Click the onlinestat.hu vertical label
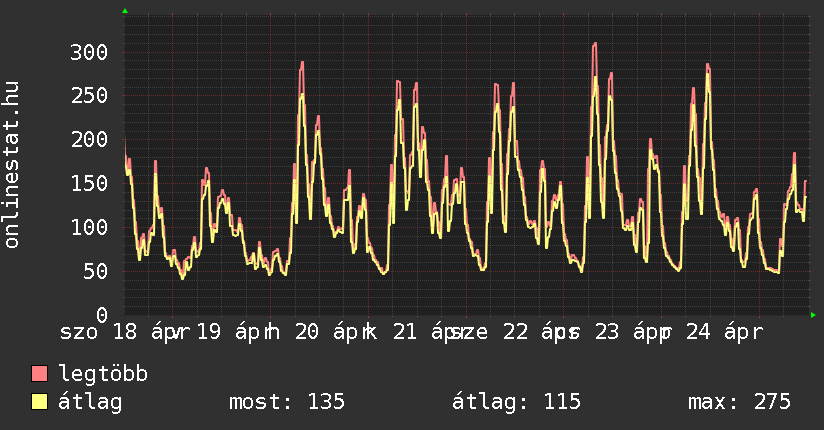Image resolution: width=824 pixels, height=430 pixels. coord(12,165)
